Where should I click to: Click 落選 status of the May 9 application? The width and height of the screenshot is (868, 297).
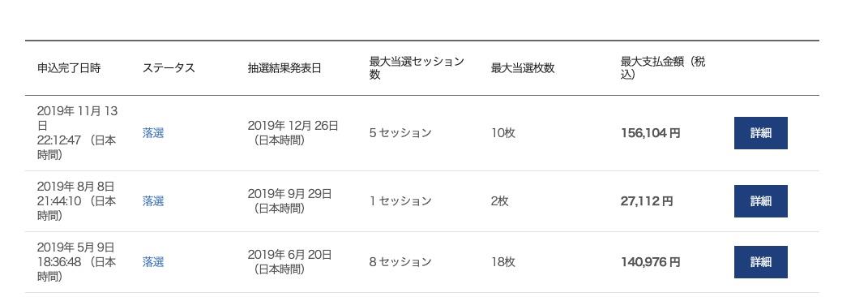(x=153, y=262)
